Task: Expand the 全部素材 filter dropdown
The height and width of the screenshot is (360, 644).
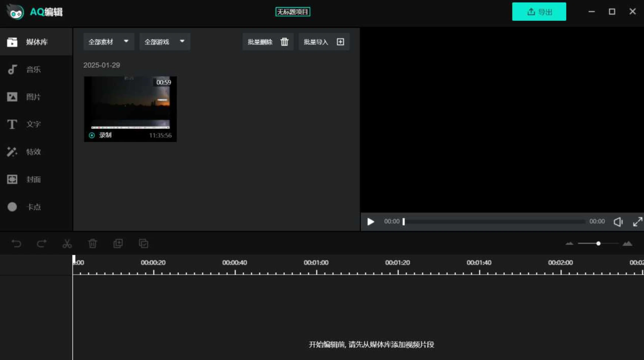Action: pos(108,41)
